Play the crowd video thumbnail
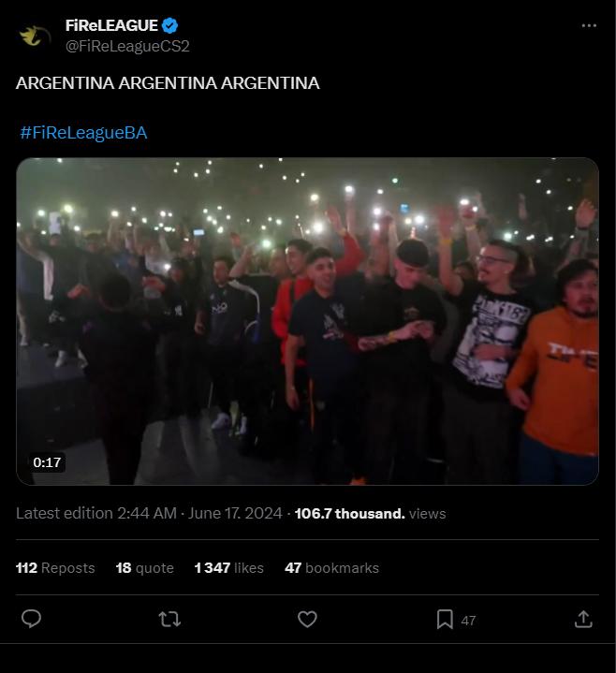616x673 pixels. tap(307, 321)
